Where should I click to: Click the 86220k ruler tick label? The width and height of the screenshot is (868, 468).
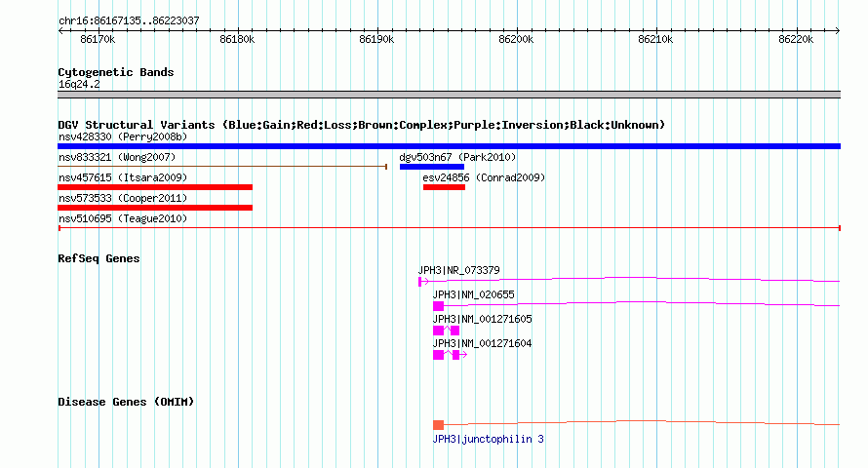796,39
